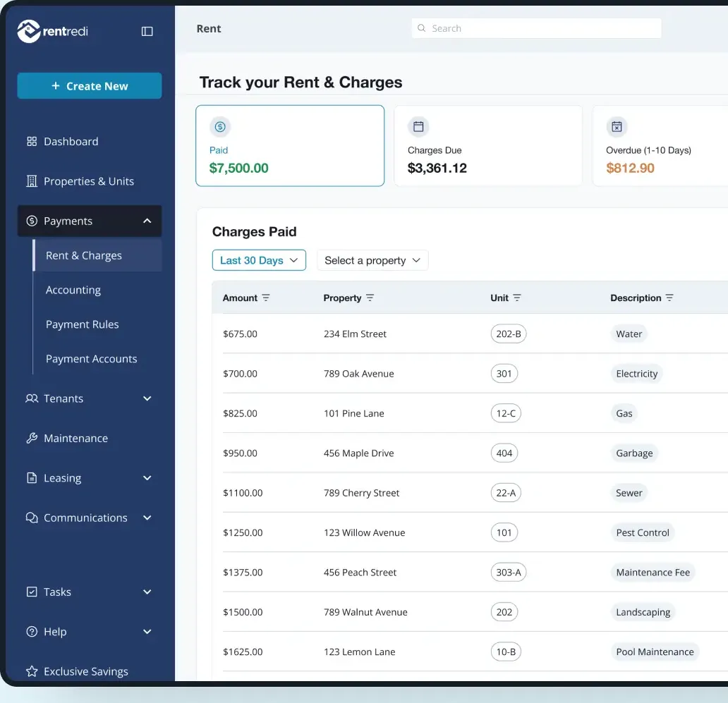Click the Paid card dollar icon
This screenshot has width=728, height=703.
point(220,127)
